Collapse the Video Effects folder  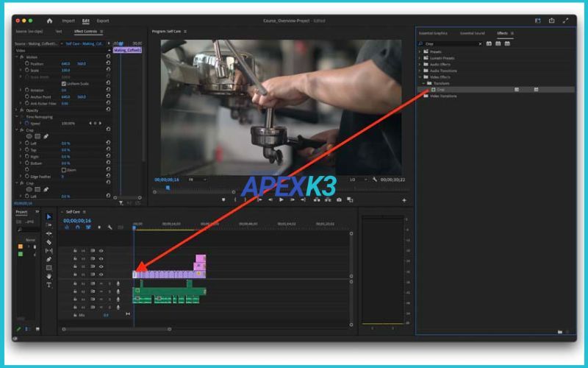pyautogui.click(x=420, y=77)
